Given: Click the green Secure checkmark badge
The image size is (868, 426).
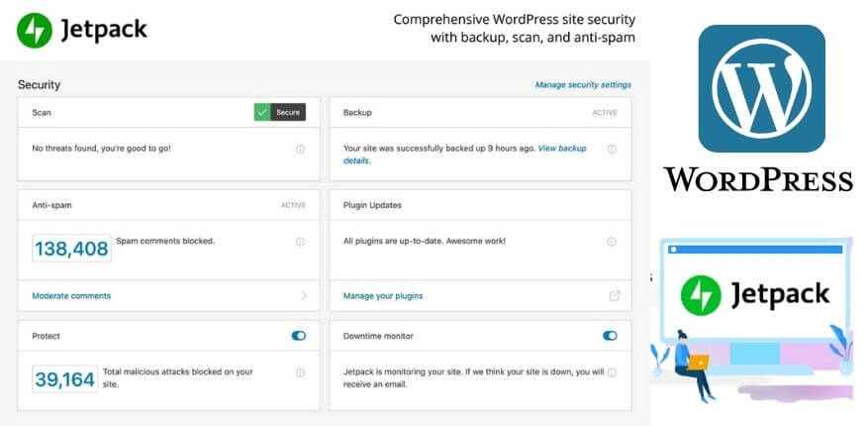Looking at the screenshot, I should click(x=262, y=113).
